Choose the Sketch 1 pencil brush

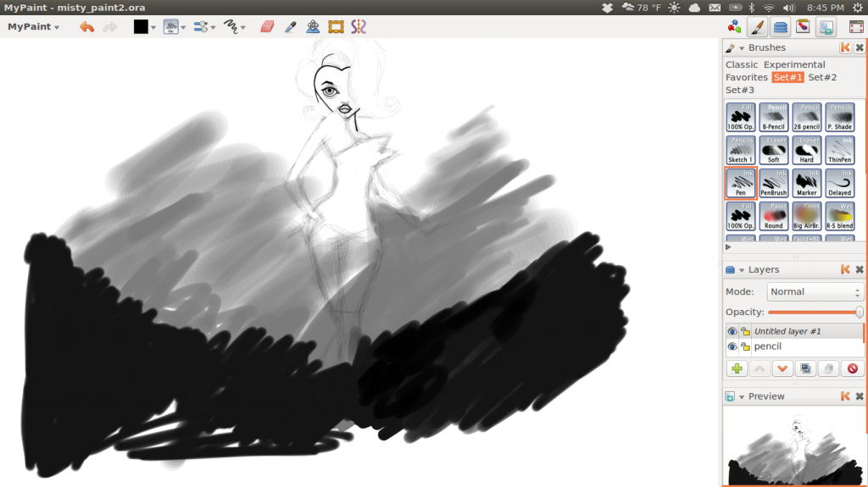point(740,150)
